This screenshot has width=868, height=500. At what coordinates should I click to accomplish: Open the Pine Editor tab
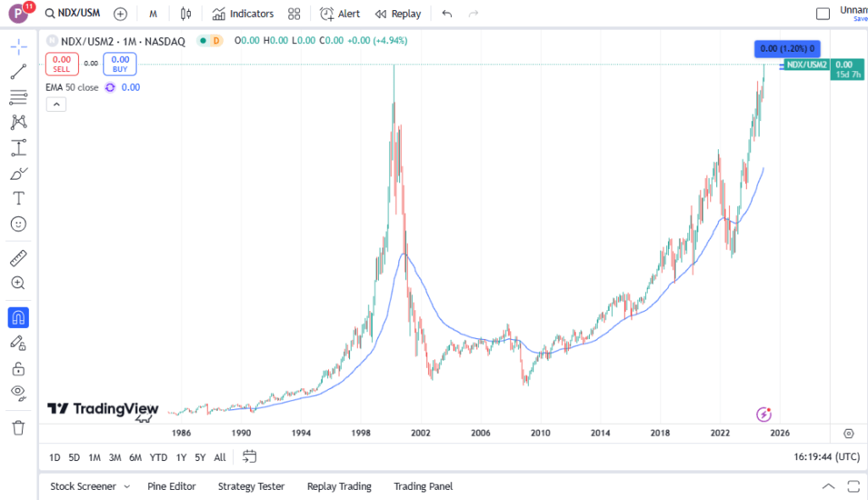(171, 486)
